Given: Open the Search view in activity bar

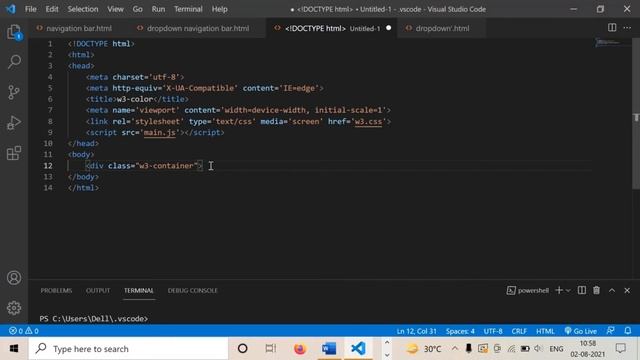Looking at the screenshot, I should coord(14,62).
